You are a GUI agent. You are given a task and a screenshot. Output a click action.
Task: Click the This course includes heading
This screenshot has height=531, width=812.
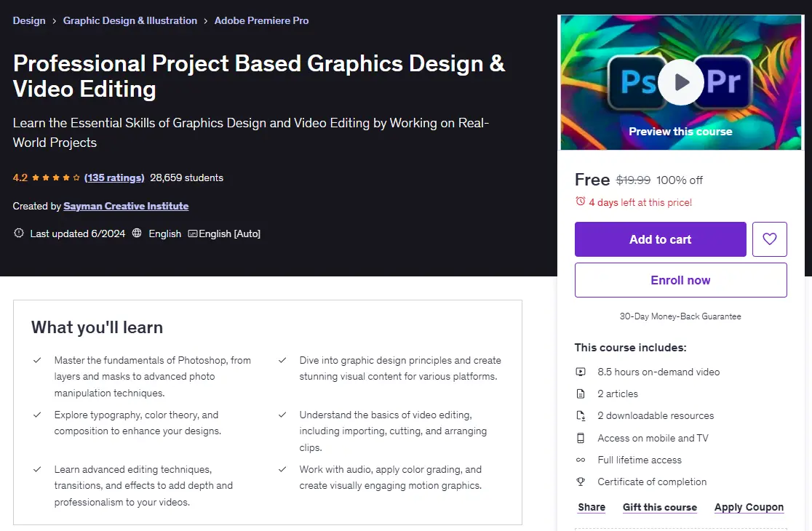(630, 347)
